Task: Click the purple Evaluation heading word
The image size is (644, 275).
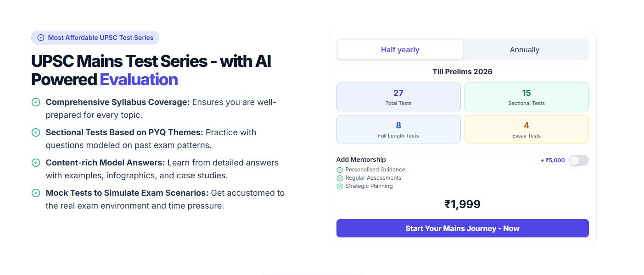Action: pyautogui.click(x=139, y=79)
